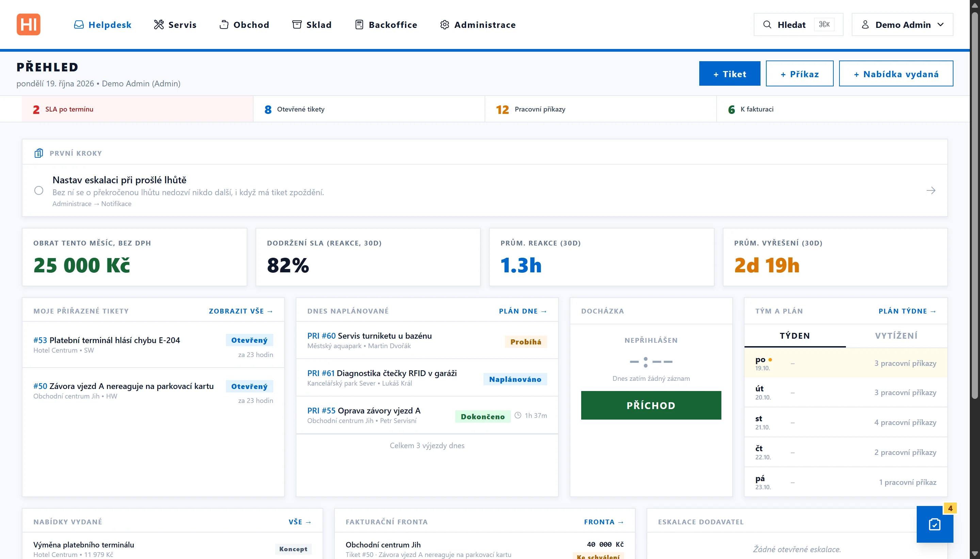Click the green Příchod button

(651, 405)
